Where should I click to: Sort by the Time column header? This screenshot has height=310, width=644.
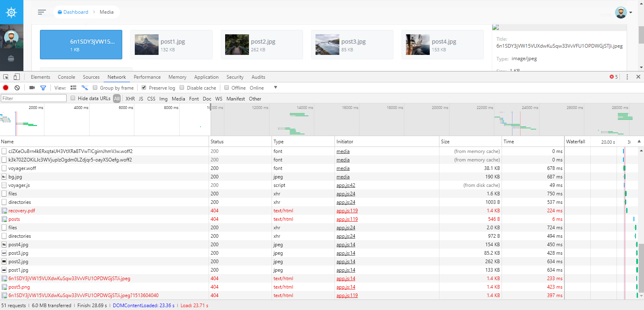click(x=533, y=142)
